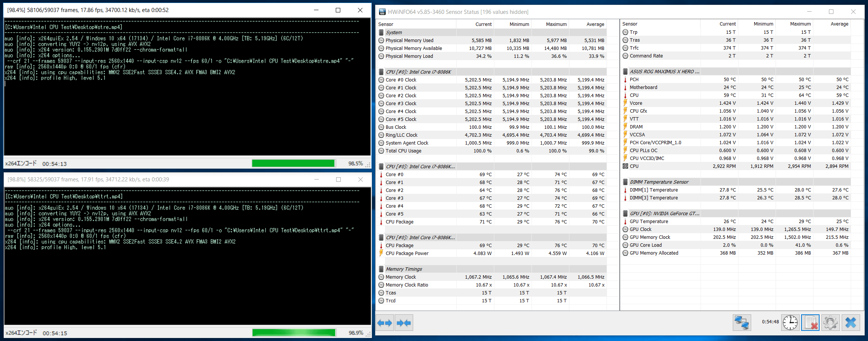Screen dimensions: 868x341
Task: Click the icon beside Memory Timings header
Action: coord(381,269)
